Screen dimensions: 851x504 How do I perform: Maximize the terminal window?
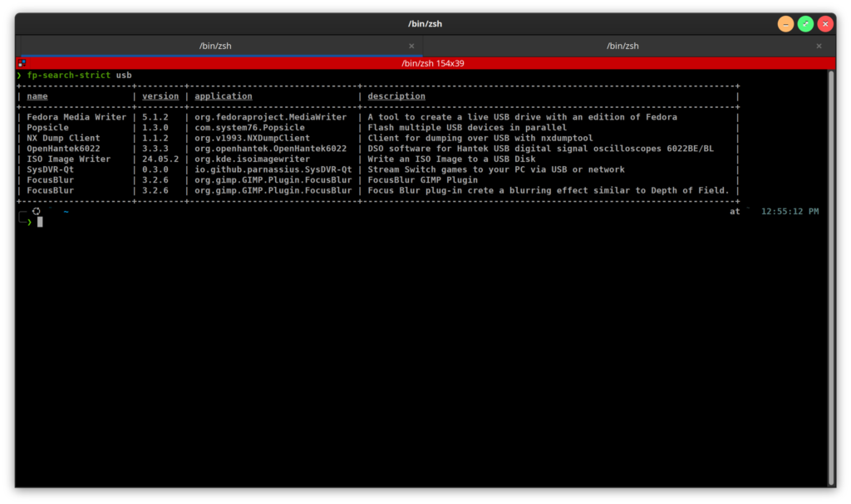coord(805,24)
